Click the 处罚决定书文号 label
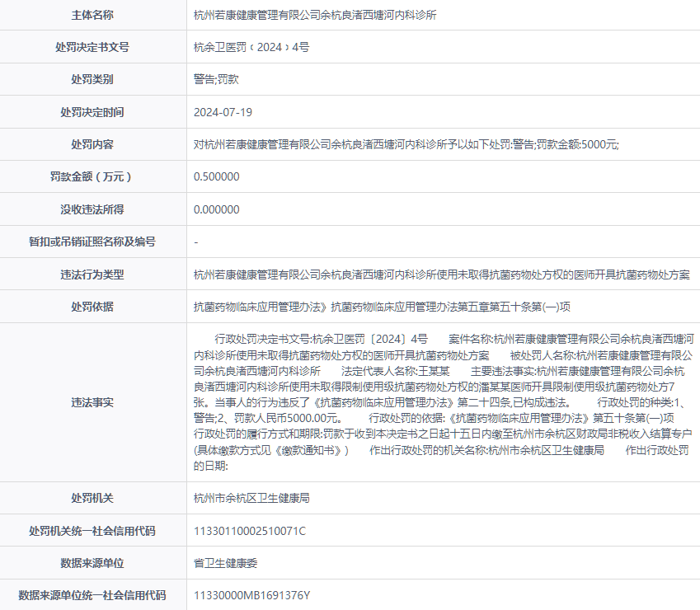 (x=92, y=47)
